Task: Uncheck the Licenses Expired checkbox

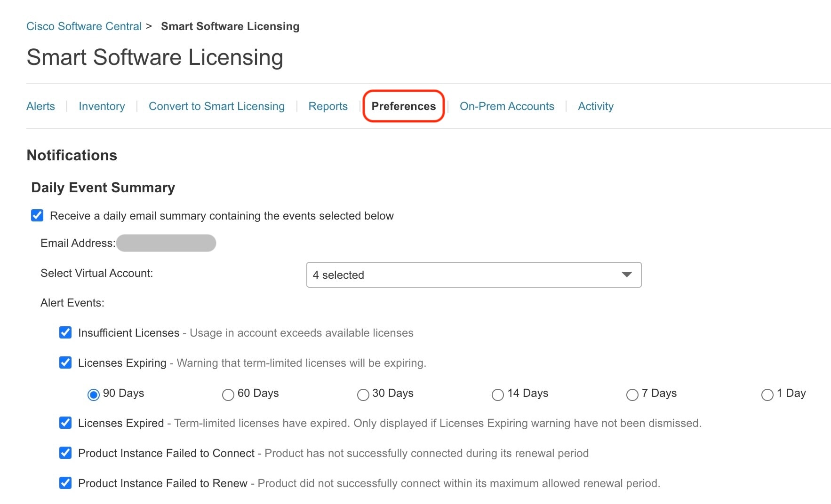Action: click(x=65, y=423)
